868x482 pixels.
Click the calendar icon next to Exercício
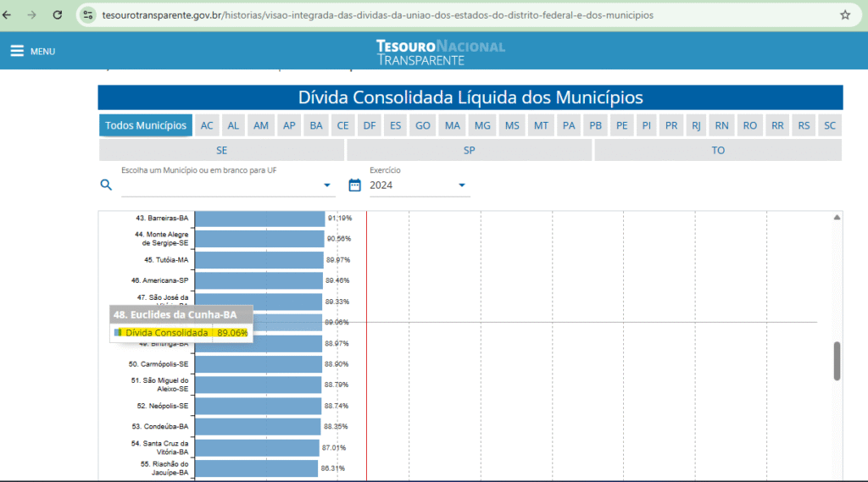355,185
